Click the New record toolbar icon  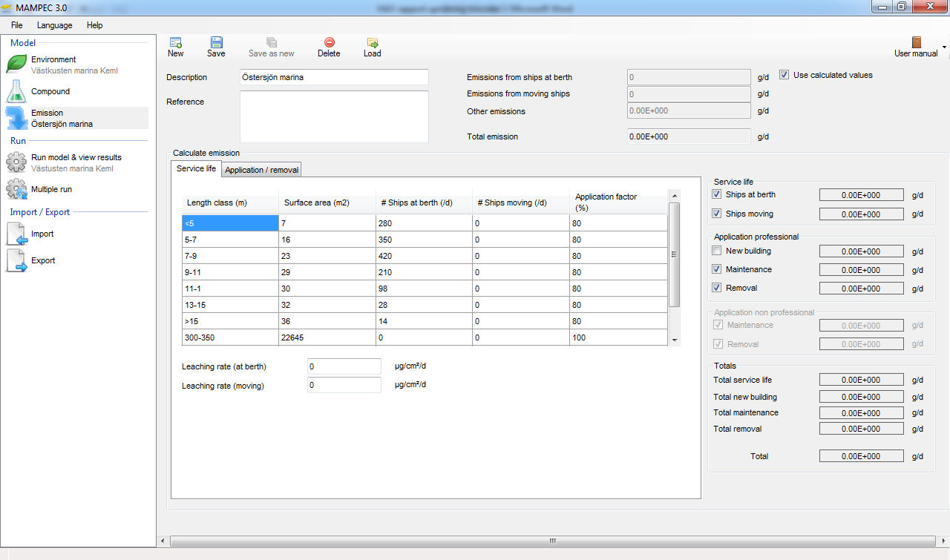coord(176,42)
